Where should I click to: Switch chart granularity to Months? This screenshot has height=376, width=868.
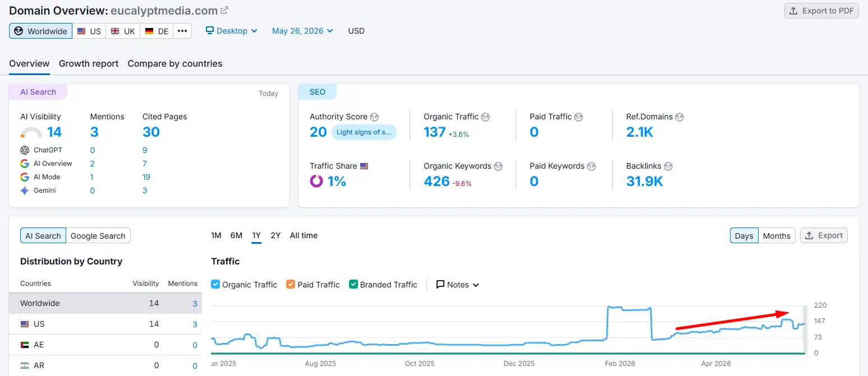[x=777, y=236]
